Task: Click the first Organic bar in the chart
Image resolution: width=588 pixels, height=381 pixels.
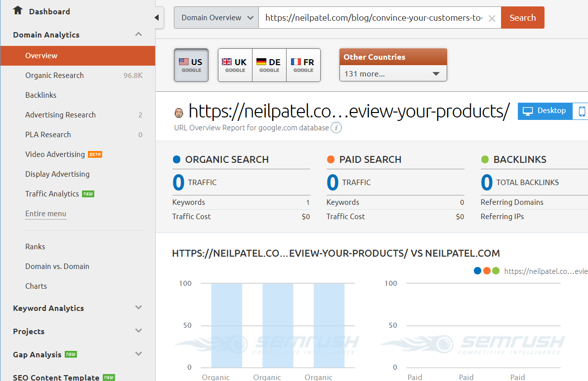Action: click(226, 325)
